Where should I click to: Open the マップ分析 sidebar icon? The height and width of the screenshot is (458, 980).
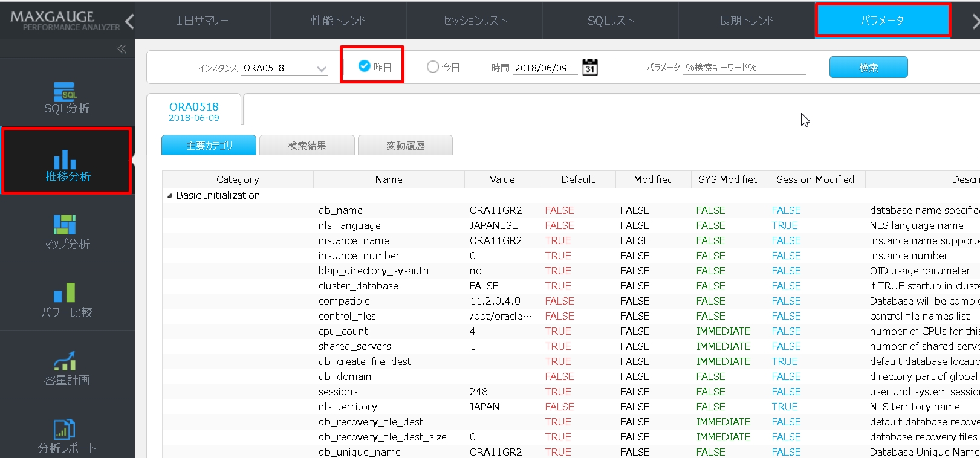[65, 225]
